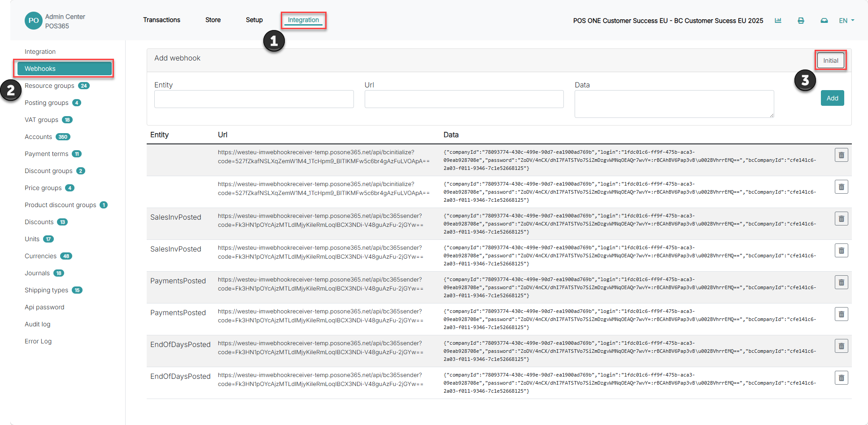The width and height of the screenshot is (868, 425).
Task: Click the first PaymentsPosted entity cell
Action: (x=178, y=281)
